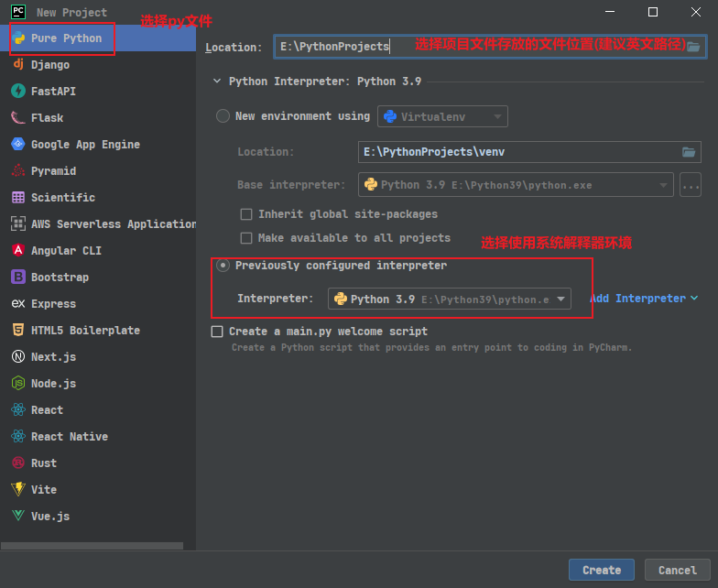Enable Inherit global site-packages checkbox
718x588 pixels.
point(246,214)
